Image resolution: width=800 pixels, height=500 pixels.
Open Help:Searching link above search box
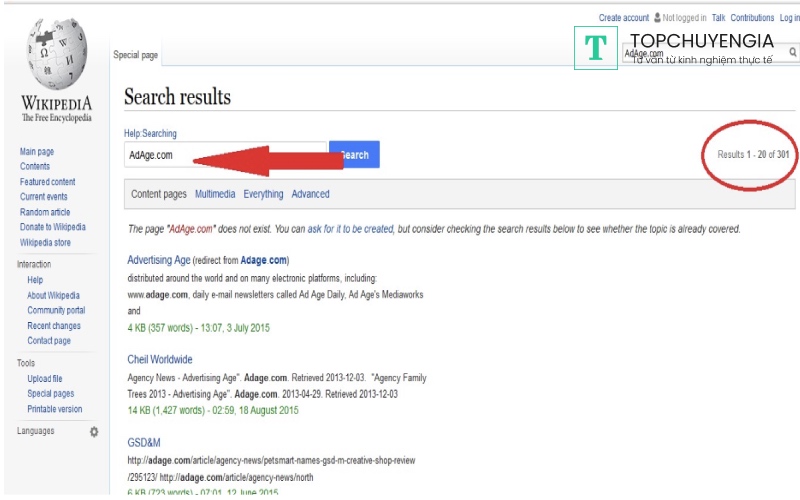click(x=150, y=133)
